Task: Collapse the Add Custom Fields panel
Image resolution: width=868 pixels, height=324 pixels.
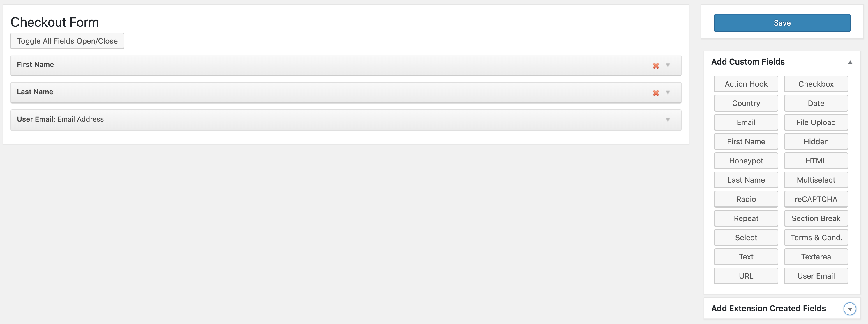Action: (849, 61)
